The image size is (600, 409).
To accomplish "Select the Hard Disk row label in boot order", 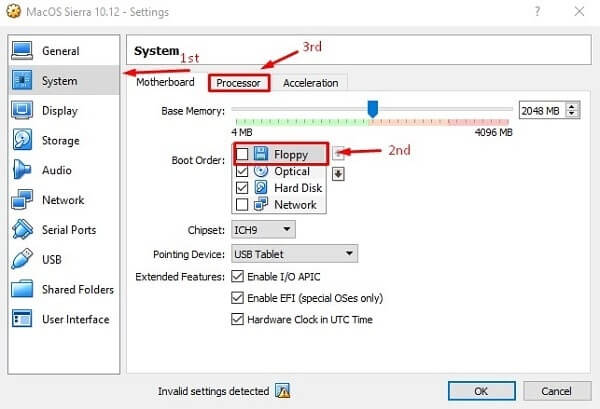I will (x=298, y=188).
